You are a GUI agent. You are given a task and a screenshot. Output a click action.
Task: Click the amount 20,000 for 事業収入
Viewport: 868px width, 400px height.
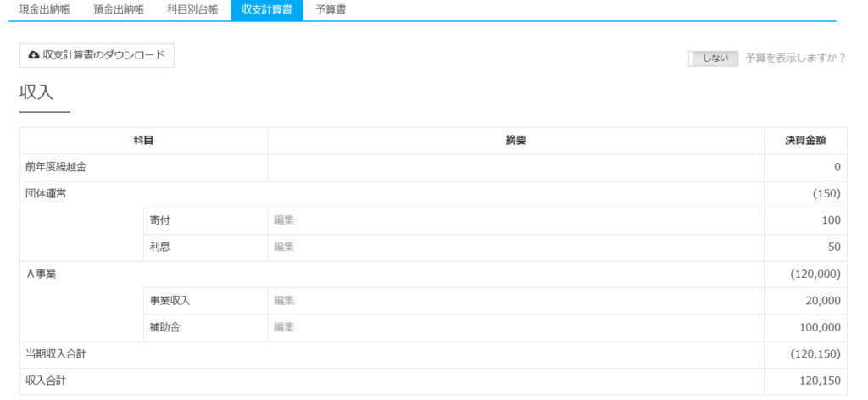tap(823, 300)
